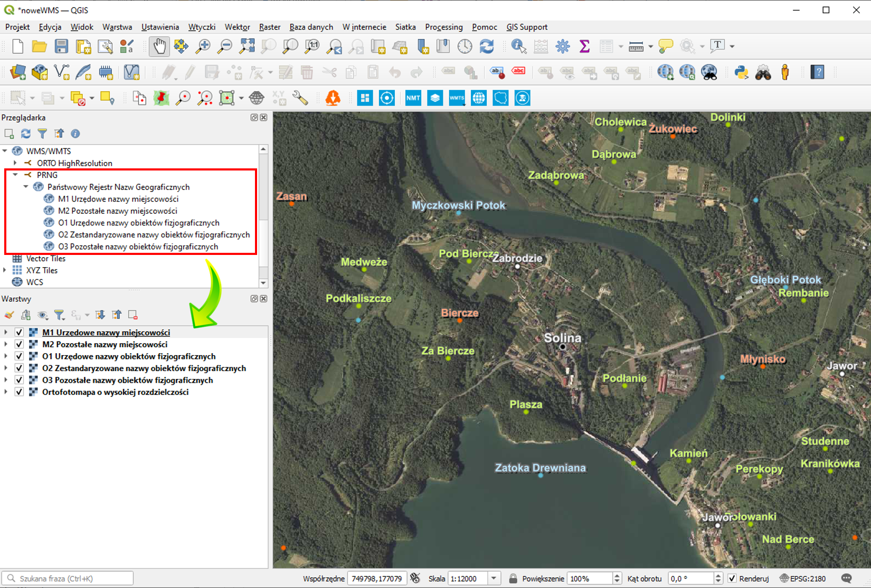
Task: Uncheck M1 Urzędowe nazwy miejscowości layer
Action: [19, 333]
